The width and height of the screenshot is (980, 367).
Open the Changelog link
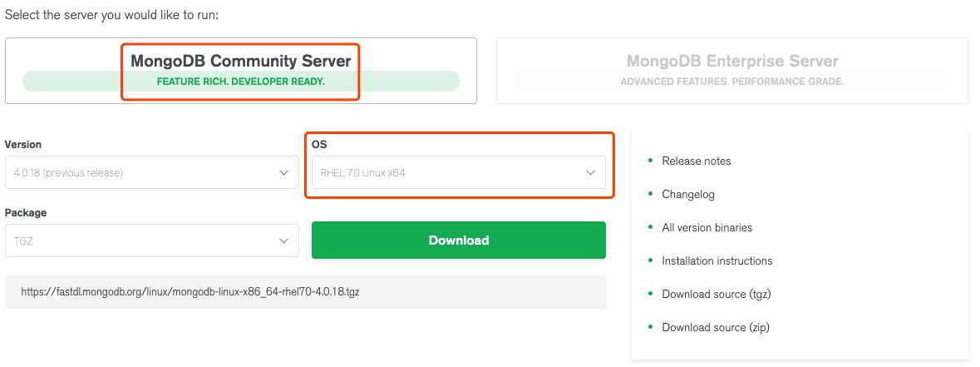tap(688, 195)
